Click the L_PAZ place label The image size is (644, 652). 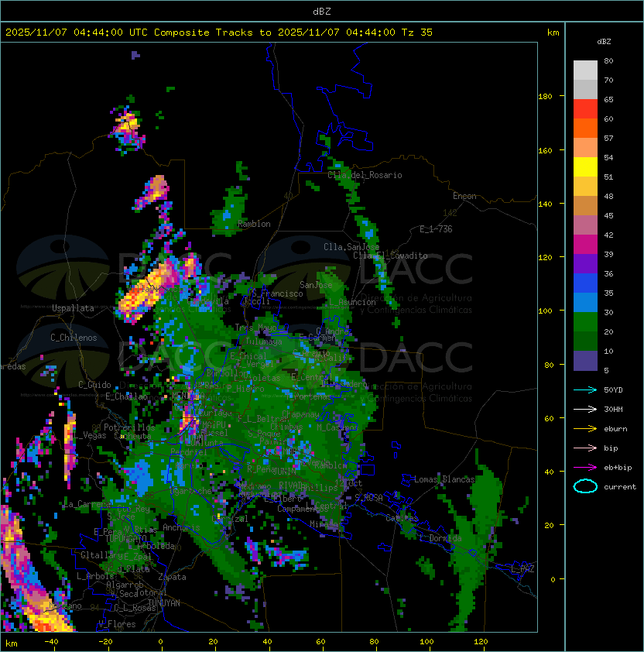tap(522, 569)
